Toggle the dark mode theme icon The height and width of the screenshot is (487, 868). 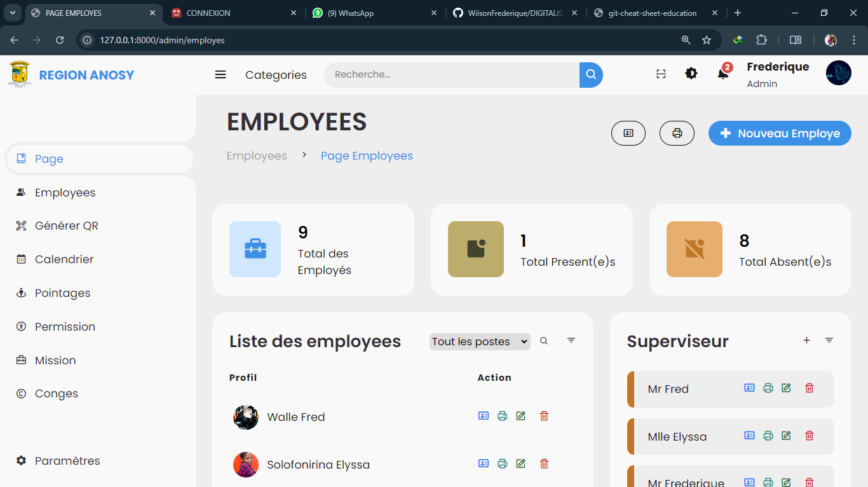691,74
